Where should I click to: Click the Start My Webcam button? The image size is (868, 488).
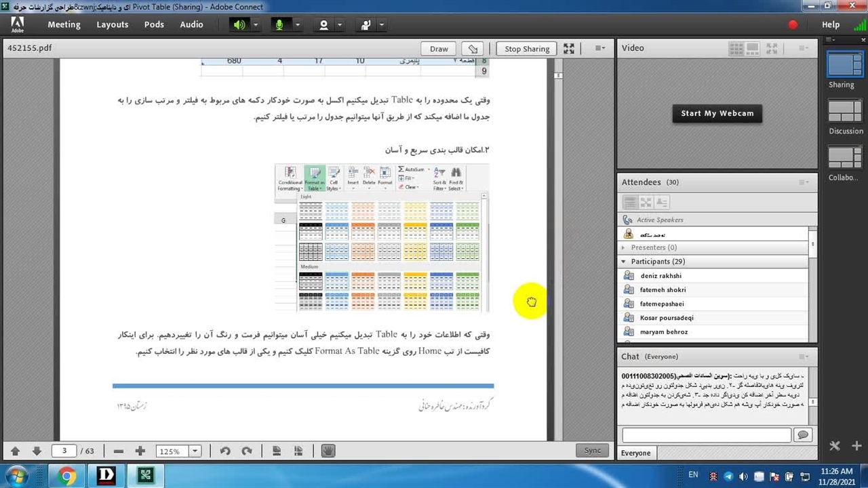(717, 113)
